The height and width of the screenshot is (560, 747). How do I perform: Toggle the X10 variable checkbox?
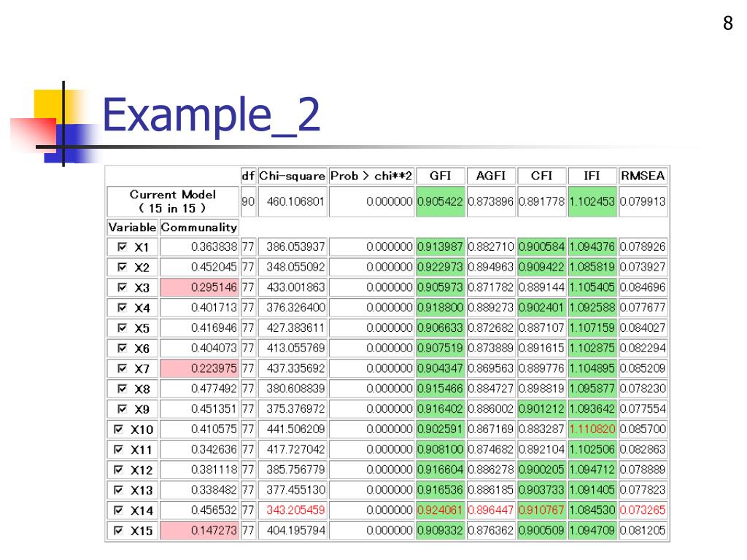(x=119, y=429)
